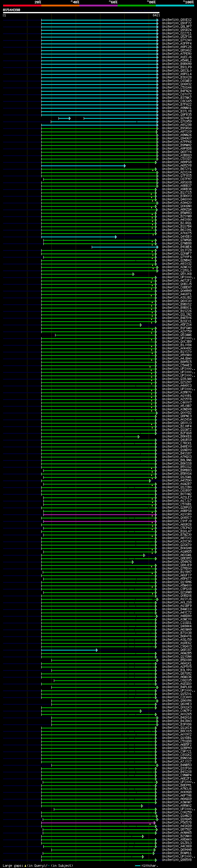Screen dimensions: 197x868
Task: Click the magenta alignment bar for P56578
Action: tap(98, 823)
